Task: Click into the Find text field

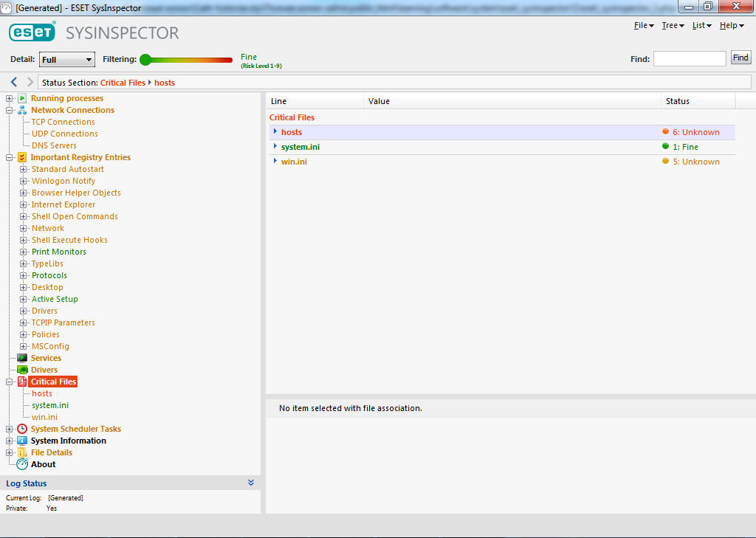Action: click(x=689, y=58)
